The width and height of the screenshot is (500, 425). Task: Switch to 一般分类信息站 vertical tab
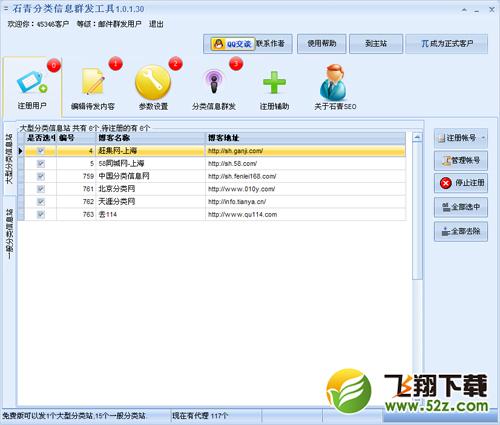click(10, 234)
